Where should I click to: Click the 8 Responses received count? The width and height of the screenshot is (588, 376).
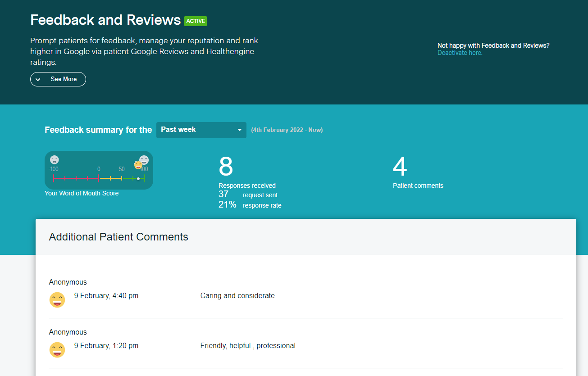point(226,167)
